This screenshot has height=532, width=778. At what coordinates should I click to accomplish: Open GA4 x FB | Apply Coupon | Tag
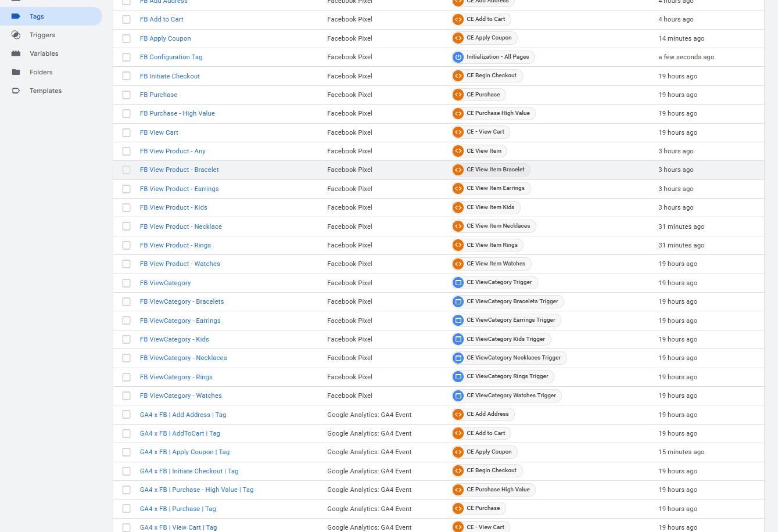click(184, 452)
